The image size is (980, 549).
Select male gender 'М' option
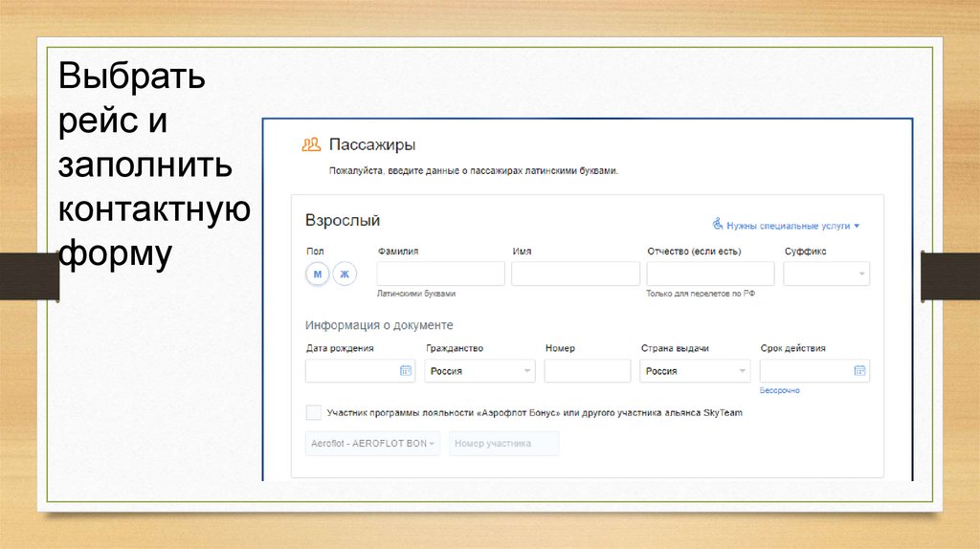pyautogui.click(x=318, y=274)
